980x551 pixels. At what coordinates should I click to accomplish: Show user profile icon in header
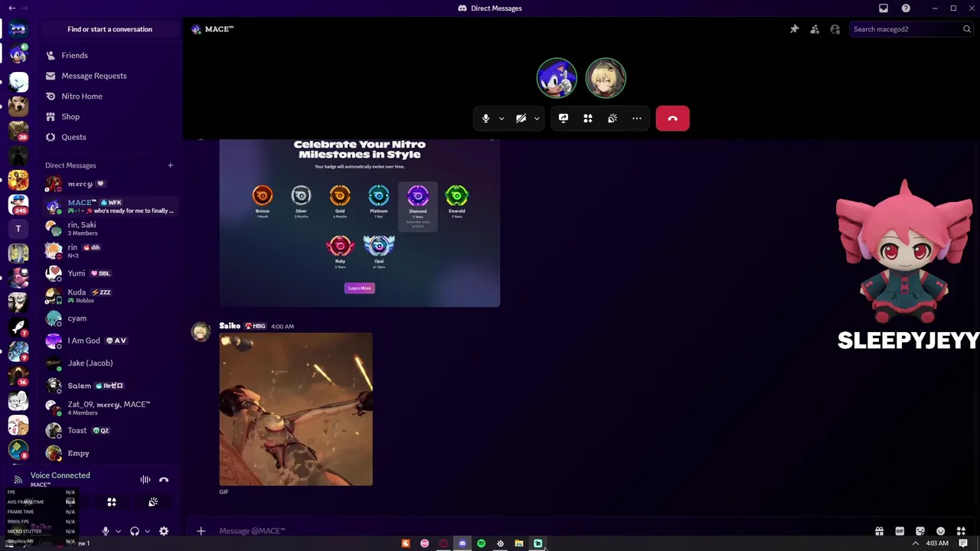click(x=835, y=29)
